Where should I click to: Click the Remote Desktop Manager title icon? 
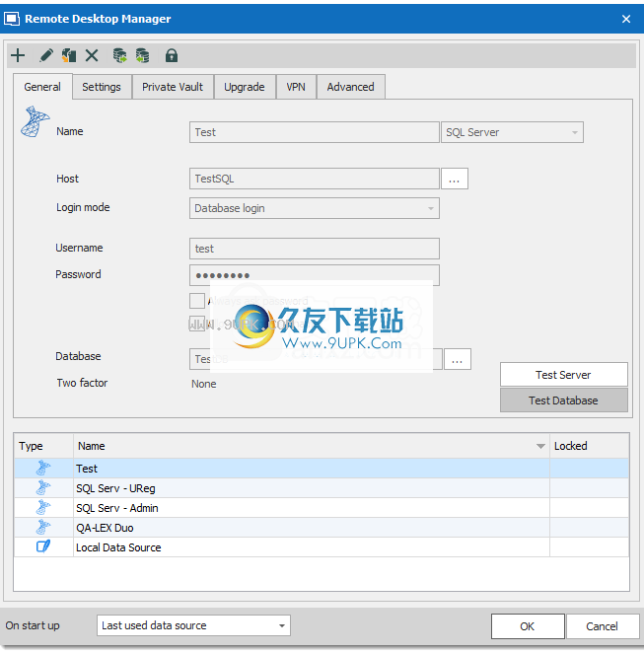(11, 19)
